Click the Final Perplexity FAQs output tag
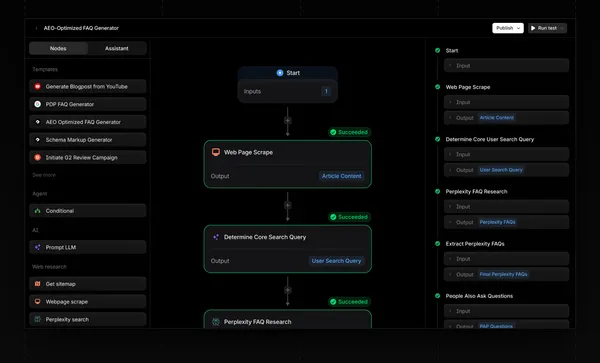The image size is (600, 363). point(504,274)
